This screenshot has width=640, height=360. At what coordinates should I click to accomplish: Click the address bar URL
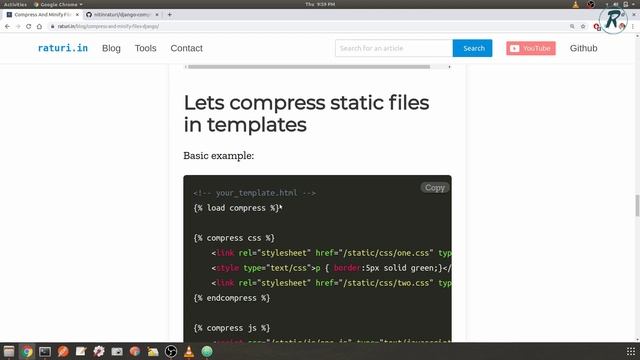108,27
